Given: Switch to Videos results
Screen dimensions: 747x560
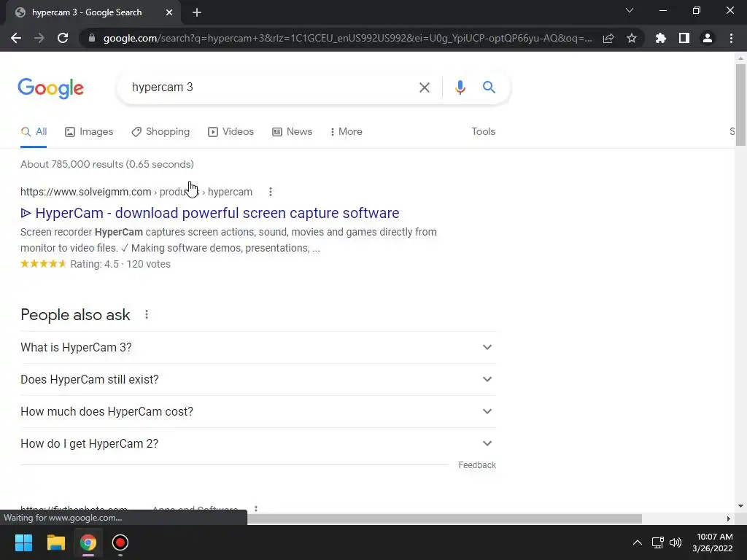Looking at the screenshot, I should (231, 132).
